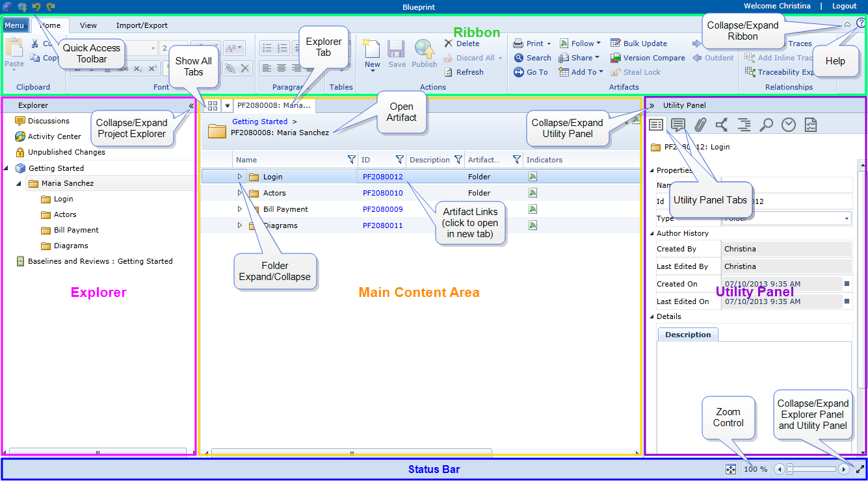Switch to the View ribbon tab

(88, 25)
